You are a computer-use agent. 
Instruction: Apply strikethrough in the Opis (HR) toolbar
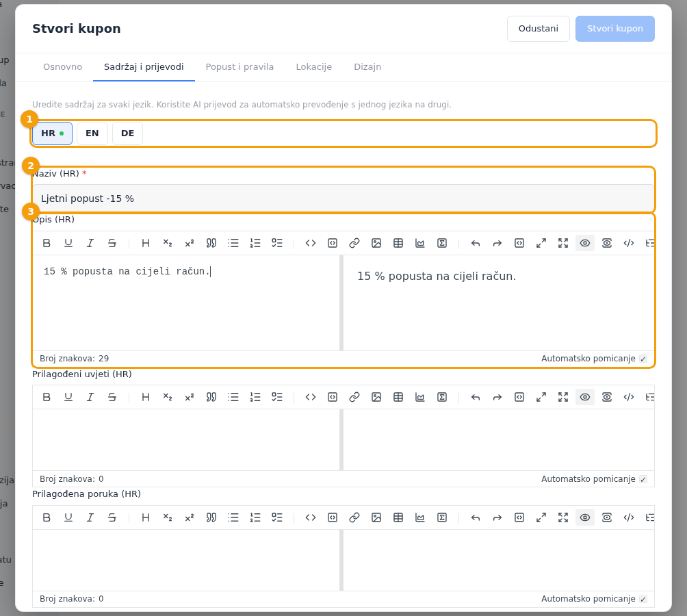click(112, 243)
